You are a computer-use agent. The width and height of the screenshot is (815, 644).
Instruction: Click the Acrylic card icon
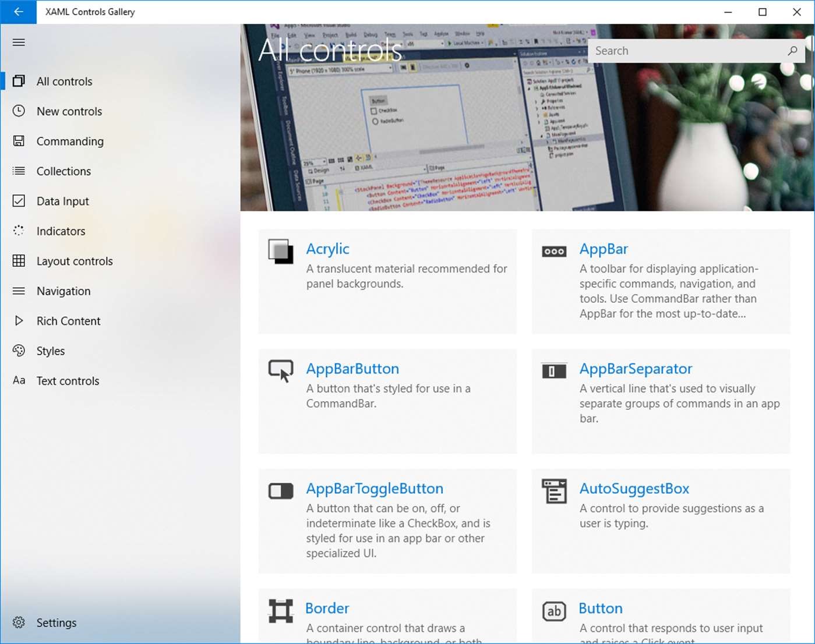tap(281, 252)
